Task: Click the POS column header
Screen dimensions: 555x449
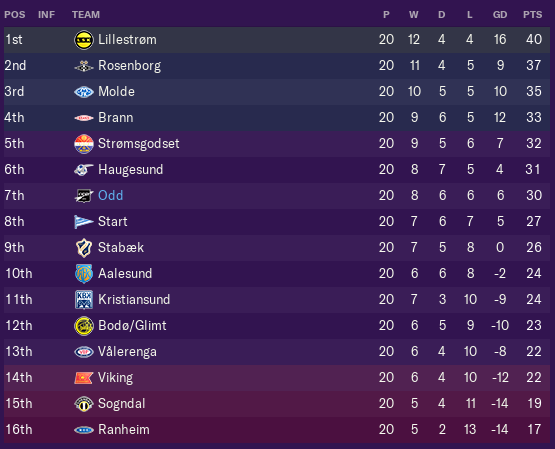Action: point(15,15)
